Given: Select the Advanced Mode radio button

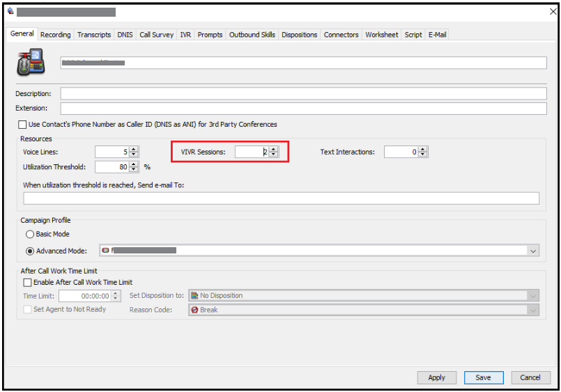Looking at the screenshot, I should click(x=30, y=251).
